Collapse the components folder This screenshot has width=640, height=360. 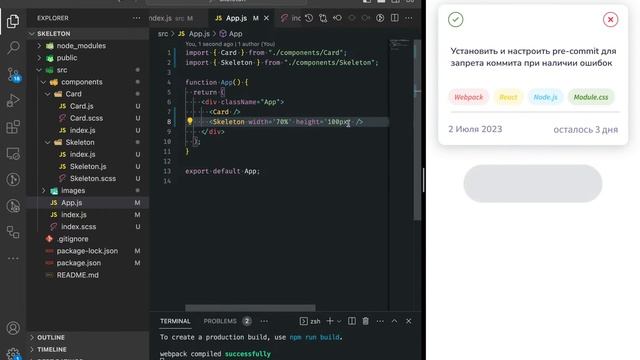[82, 82]
